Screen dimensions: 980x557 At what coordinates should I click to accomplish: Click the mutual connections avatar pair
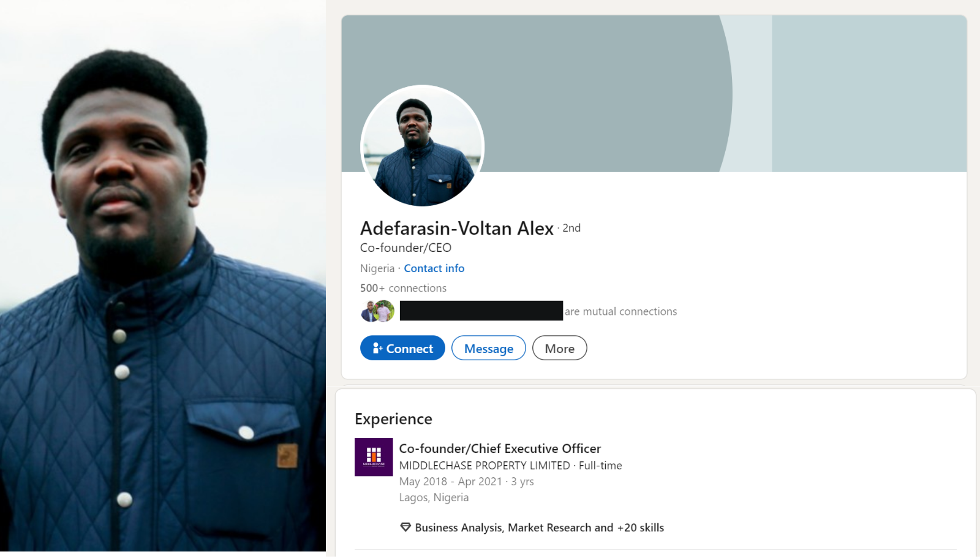click(378, 311)
